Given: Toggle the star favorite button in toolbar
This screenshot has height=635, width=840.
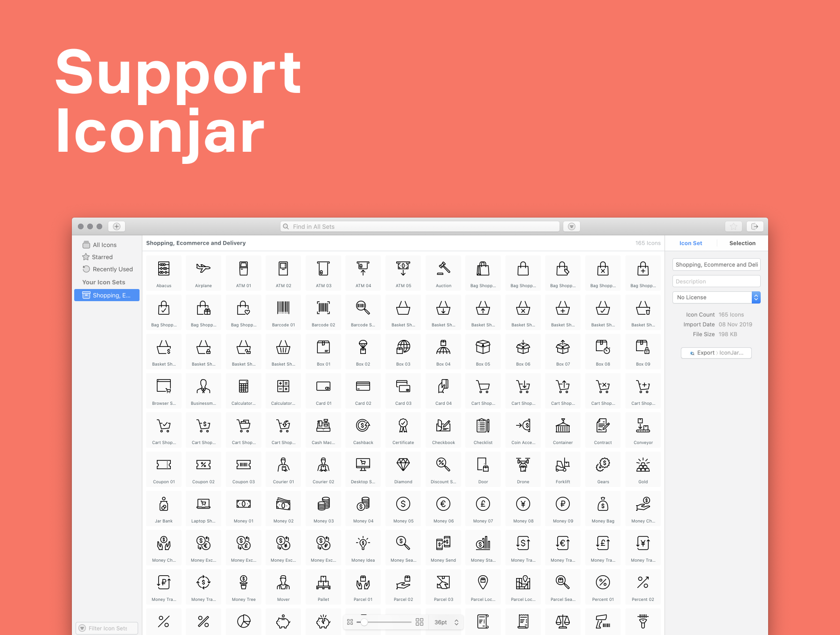Looking at the screenshot, I should 733,226.
